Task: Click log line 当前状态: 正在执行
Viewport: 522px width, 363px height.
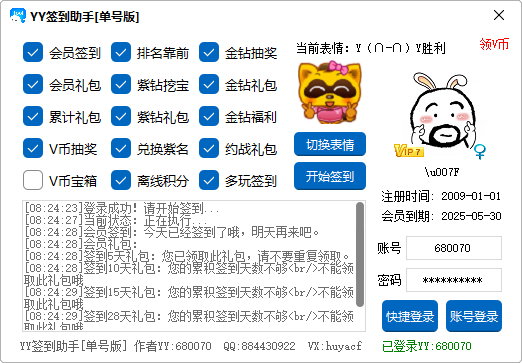Action: [x=116, y=220]
